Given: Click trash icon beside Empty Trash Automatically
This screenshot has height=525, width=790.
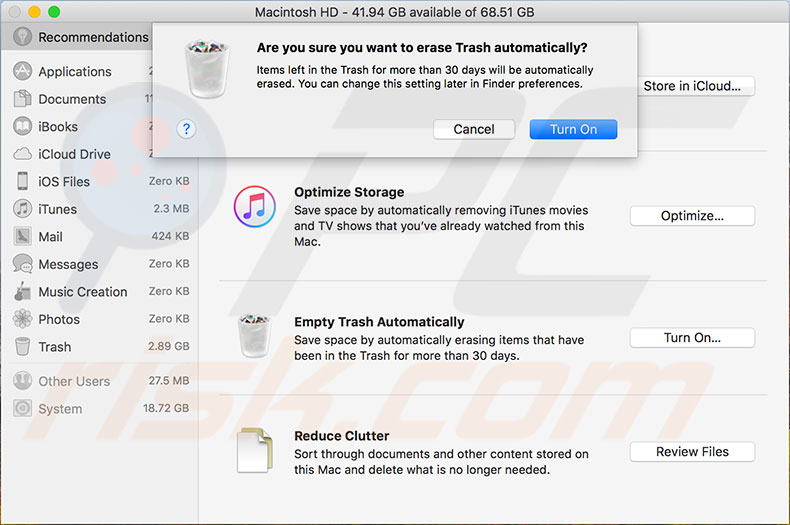Looking at the screenshot, I should tap(254, 336).
